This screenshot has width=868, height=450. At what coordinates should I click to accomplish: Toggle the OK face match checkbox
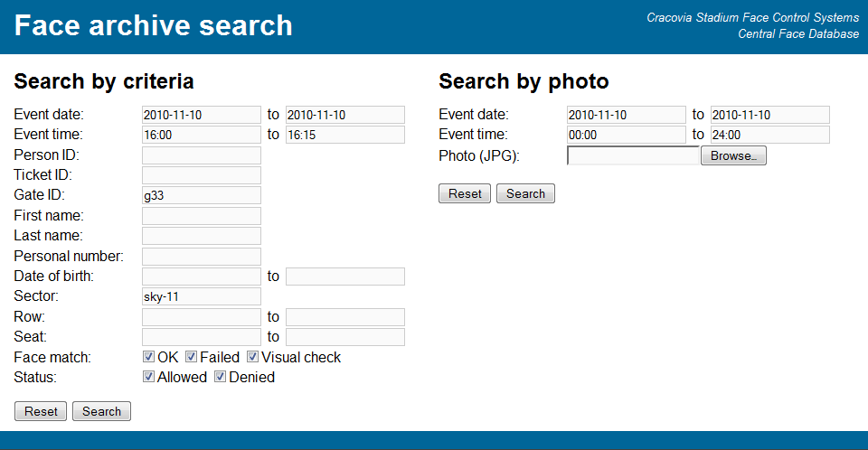click(148, 356)
